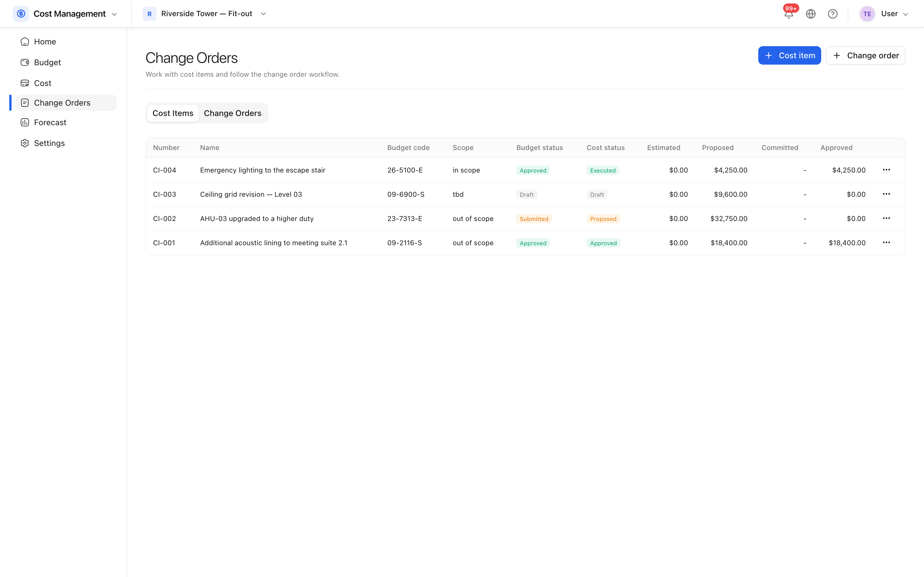Screen dimensions: 924x577
Task: Open the help question mark icon
Action: tap(833, 14)
